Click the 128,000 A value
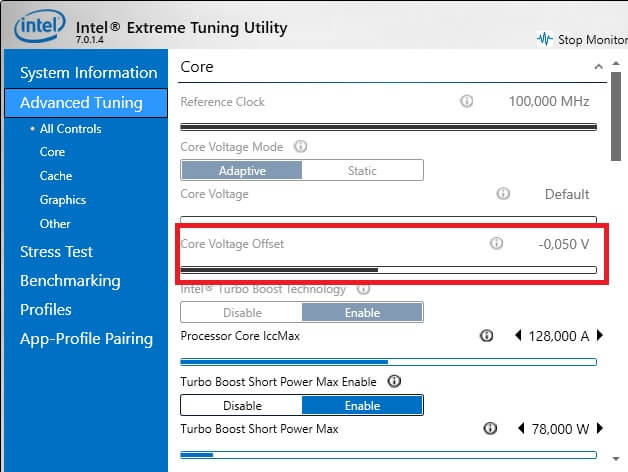Image resolution: width=628 pixels, height=472 pixels. (559, 336)
